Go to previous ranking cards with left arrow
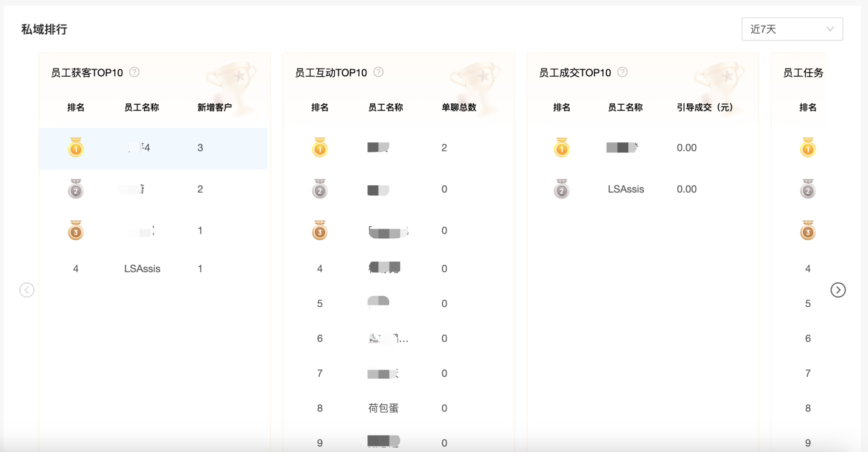Image resolution: width=868 pixels, height=452 pixels. [27, 290]
